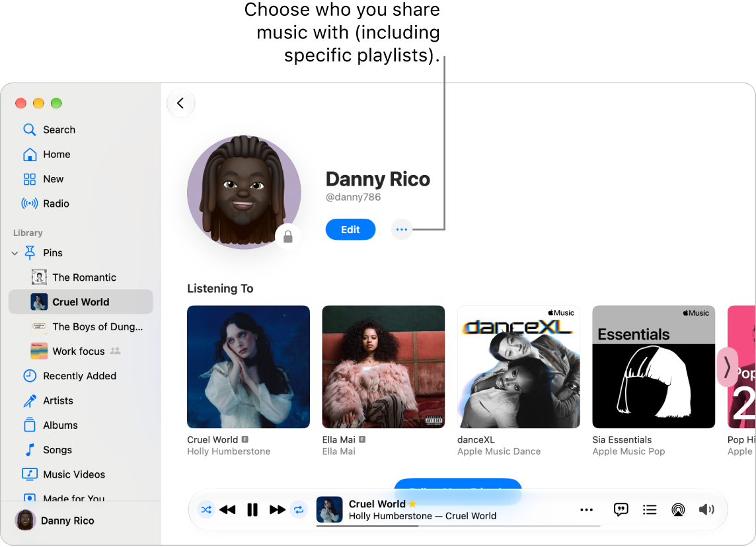Click the playback progress bar
The height and width of the screenshot is (547, 756).
pyautogui.click(x=458, y=526)
